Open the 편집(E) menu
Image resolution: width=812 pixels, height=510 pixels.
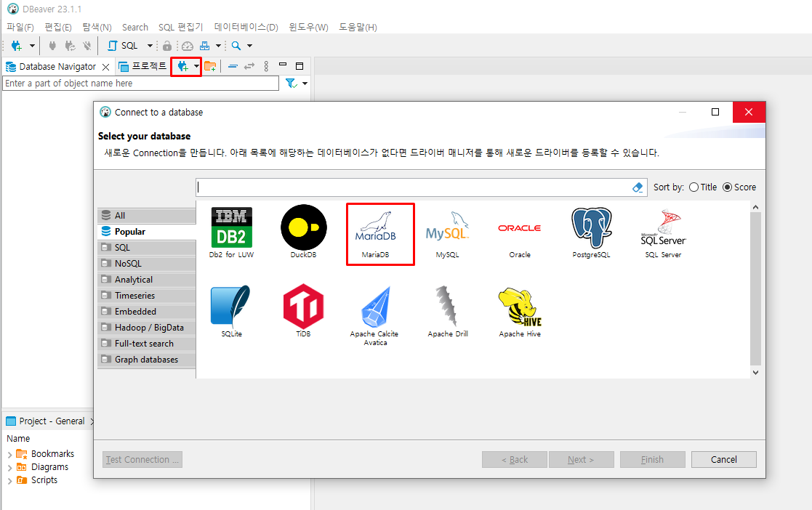pyautogui.click(x=58, y=27)
